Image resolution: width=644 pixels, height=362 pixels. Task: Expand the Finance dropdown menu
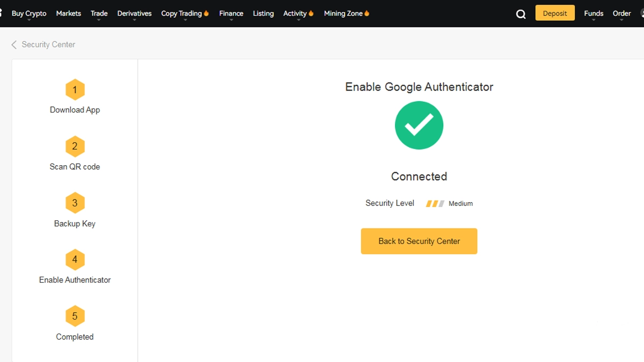click(x=231, y=13)
